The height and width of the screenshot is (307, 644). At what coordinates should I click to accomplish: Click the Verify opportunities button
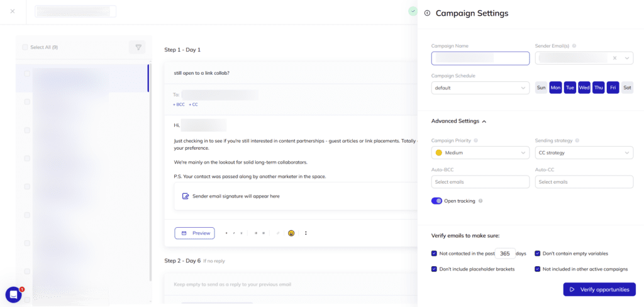[599, 289]
